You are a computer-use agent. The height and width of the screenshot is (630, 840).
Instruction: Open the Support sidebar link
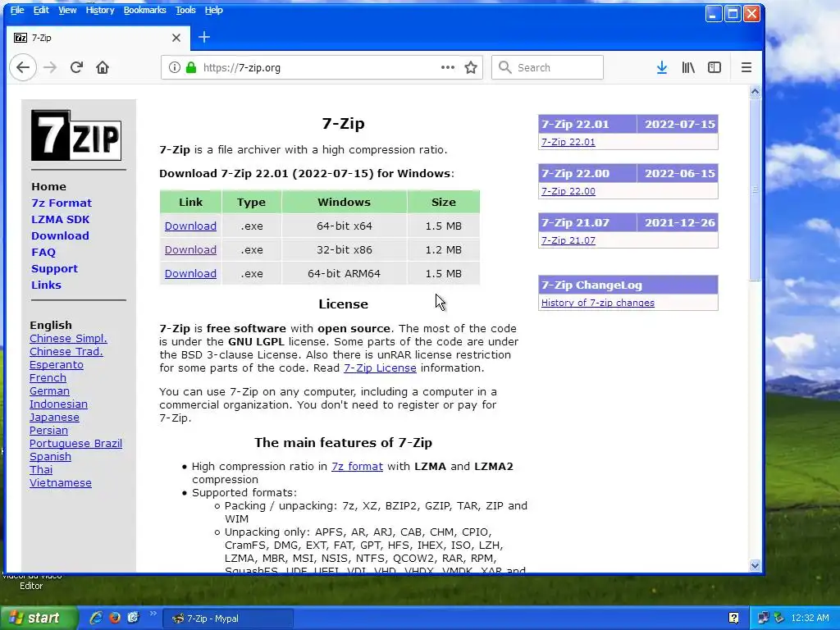(x=54, y=269)
